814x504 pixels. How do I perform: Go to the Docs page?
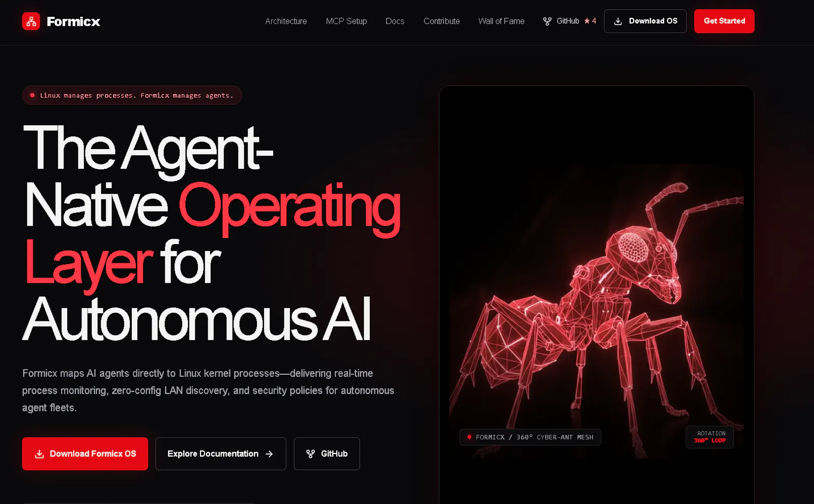pyautogui.click(x=395, y=21)
